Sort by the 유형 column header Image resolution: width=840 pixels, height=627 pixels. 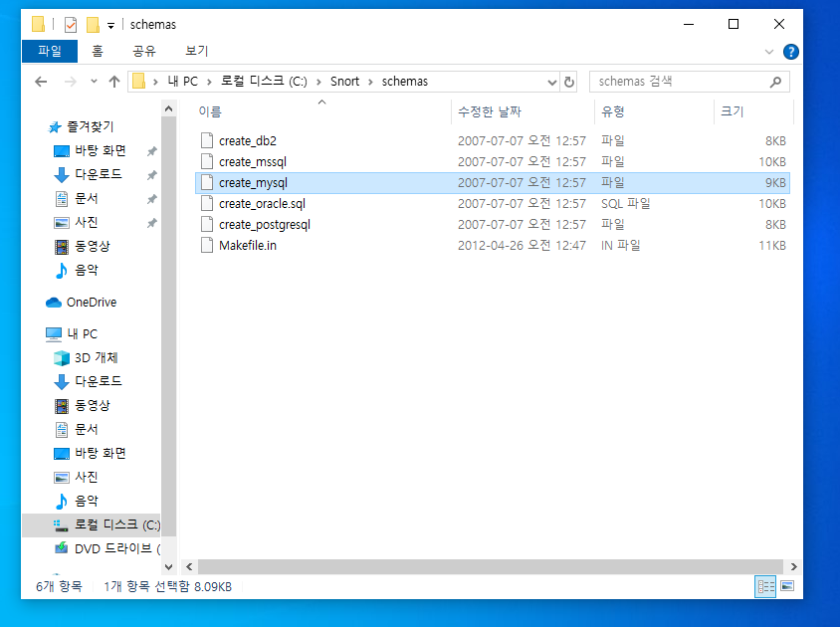[612, 111]
